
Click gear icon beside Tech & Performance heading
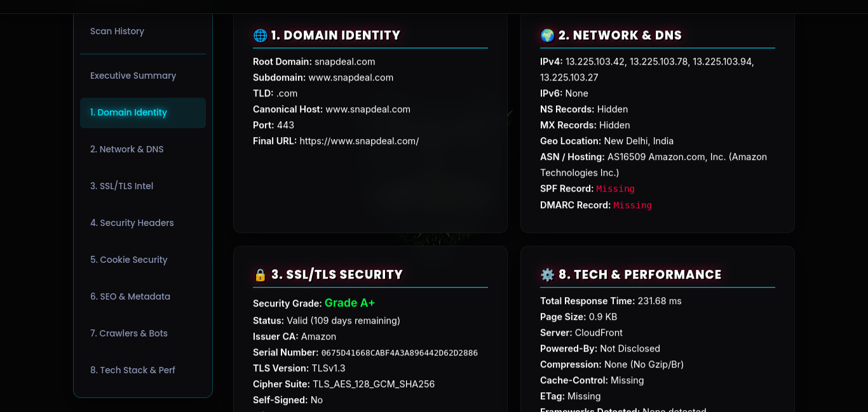[x=547, y=275]
